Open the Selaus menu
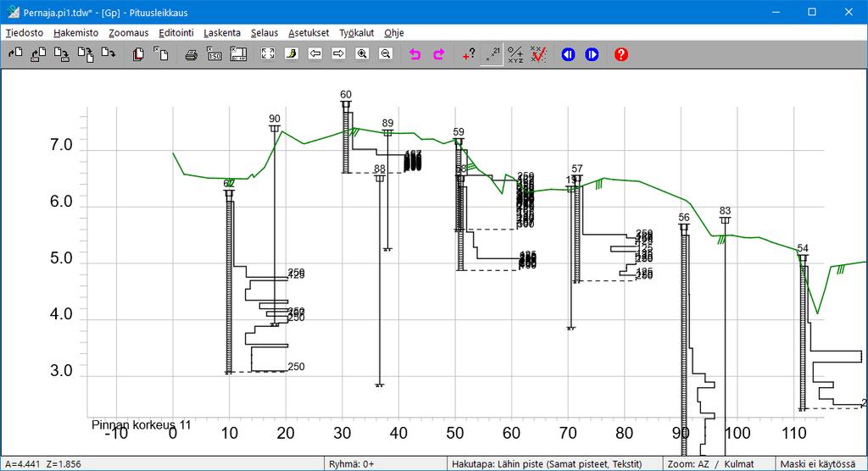Screen dimensions: 868x471 tap(264, 33)
